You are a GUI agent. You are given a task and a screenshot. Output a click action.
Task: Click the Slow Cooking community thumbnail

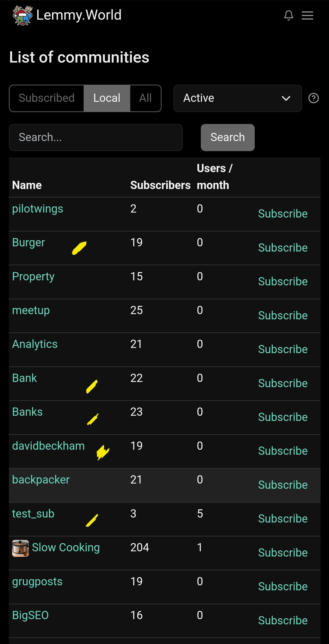tap(20, 548)
